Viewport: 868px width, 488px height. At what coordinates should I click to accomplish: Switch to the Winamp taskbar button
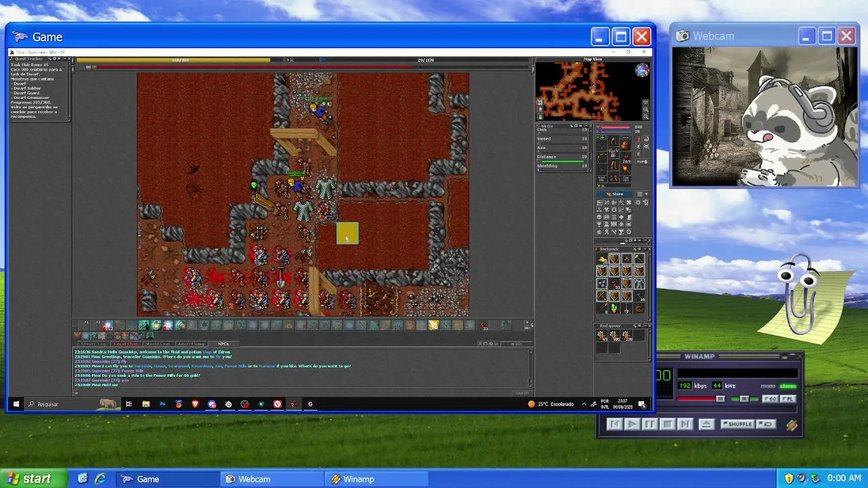[377, 479]
